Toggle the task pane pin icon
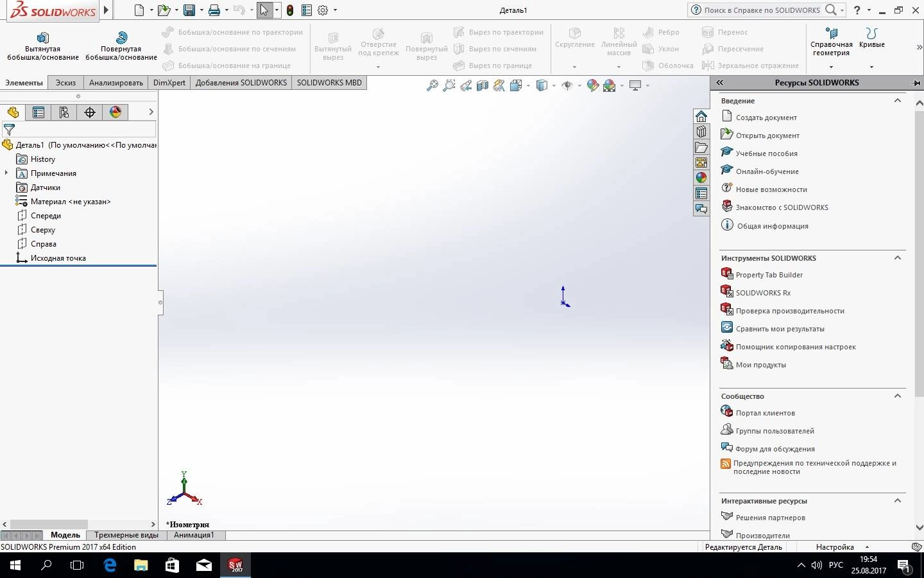The width and height of the screenshot is (924, 578). (x=916, y=83)
